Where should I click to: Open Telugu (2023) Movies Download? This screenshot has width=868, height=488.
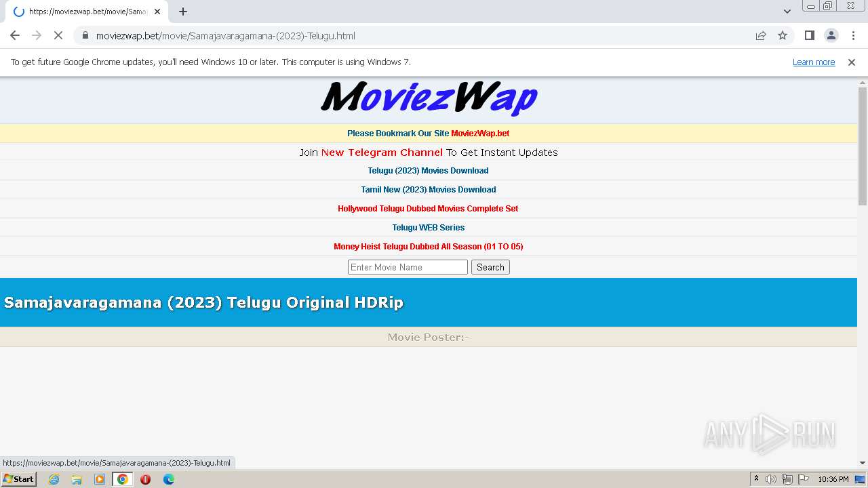click(428, 171)
